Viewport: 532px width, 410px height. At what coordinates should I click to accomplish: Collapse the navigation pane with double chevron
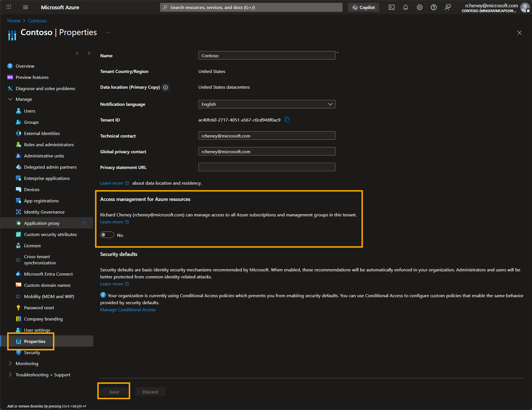(89, 53)
